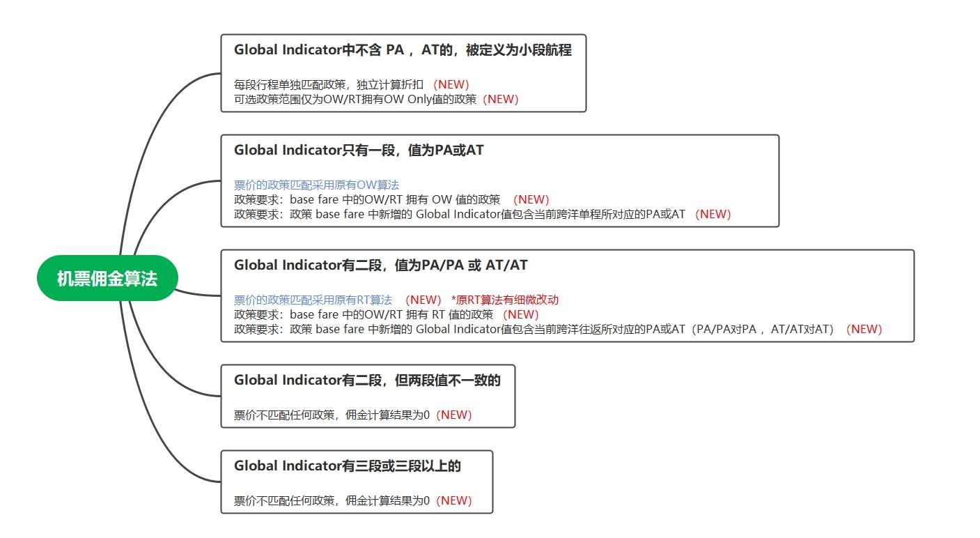Click the policy line mentioning 当前跨洋往返
This screenshot has width=980, height=538.
(534, 329)
